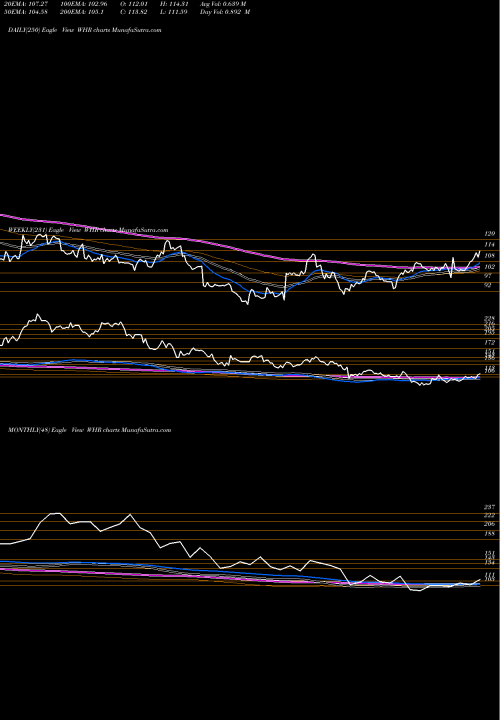Screen dimensions: 500x720
Task: Click the WEEKLY Eagle View chart title
Action: (x=88, y=230)
